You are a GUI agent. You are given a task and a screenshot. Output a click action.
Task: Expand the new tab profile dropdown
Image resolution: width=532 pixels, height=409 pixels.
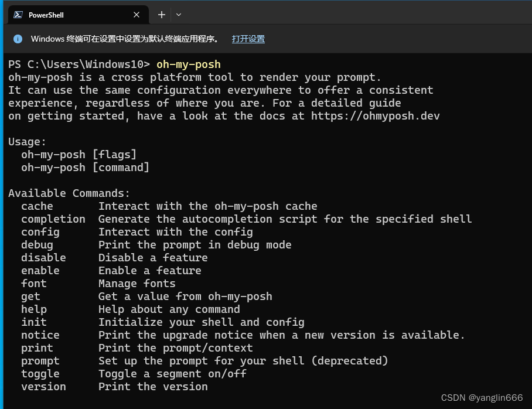pyautogui.click(x=179, y=15)
